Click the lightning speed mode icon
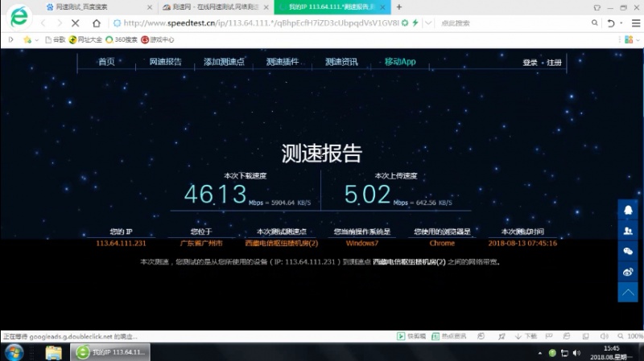 (x=415, y=23)
